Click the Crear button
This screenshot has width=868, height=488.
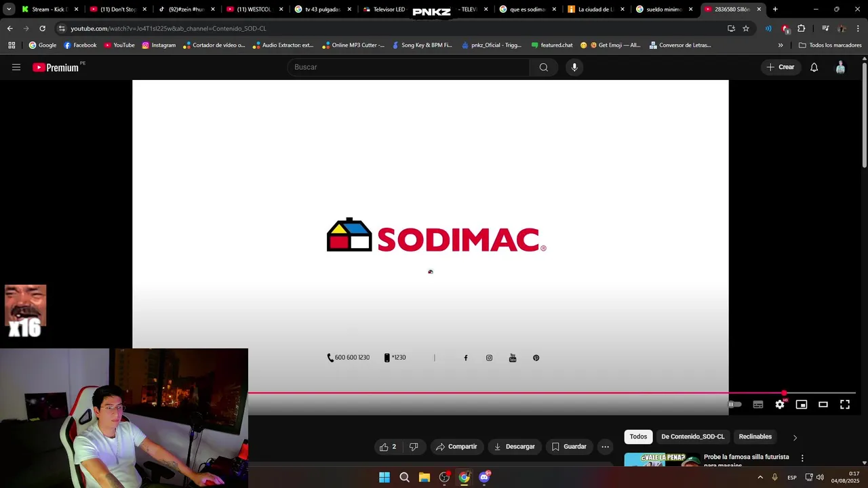781,67
